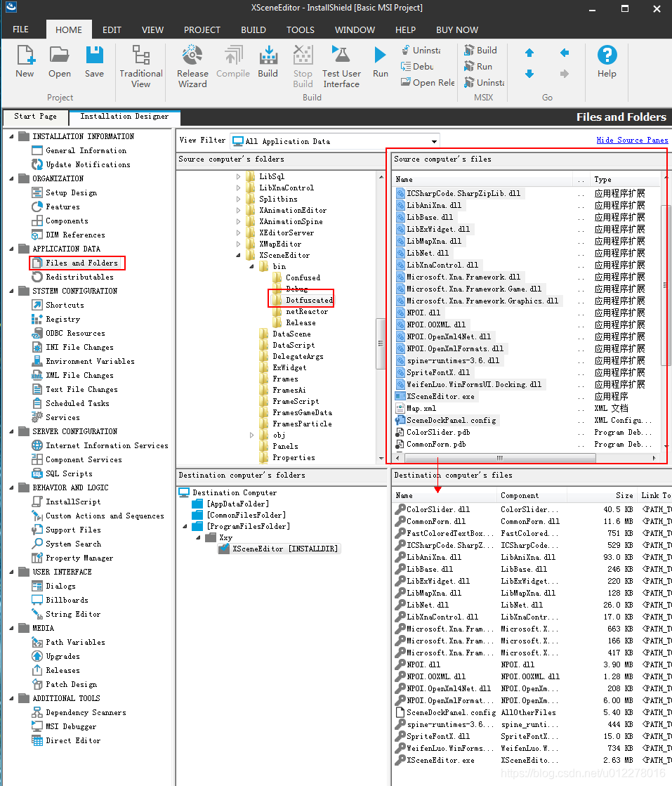Switch to the PROJECT ribbon tab
The height and width of the screenshot is (786, 672).
pyautogui.click(x=202, y=30)
